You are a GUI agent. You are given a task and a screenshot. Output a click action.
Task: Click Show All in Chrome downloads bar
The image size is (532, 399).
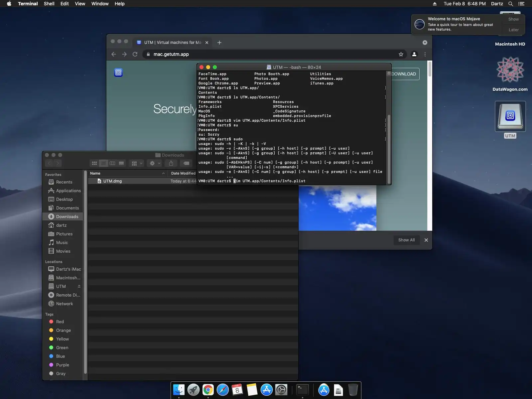(x=406, y=240)
